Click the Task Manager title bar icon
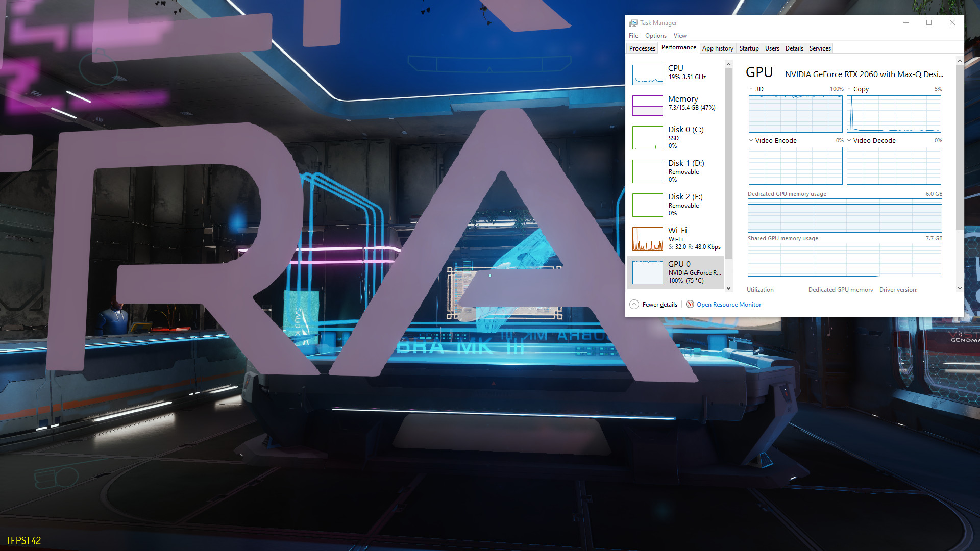Image resolution: width=980 pixels, height=551 pixels. coord(633,23)
